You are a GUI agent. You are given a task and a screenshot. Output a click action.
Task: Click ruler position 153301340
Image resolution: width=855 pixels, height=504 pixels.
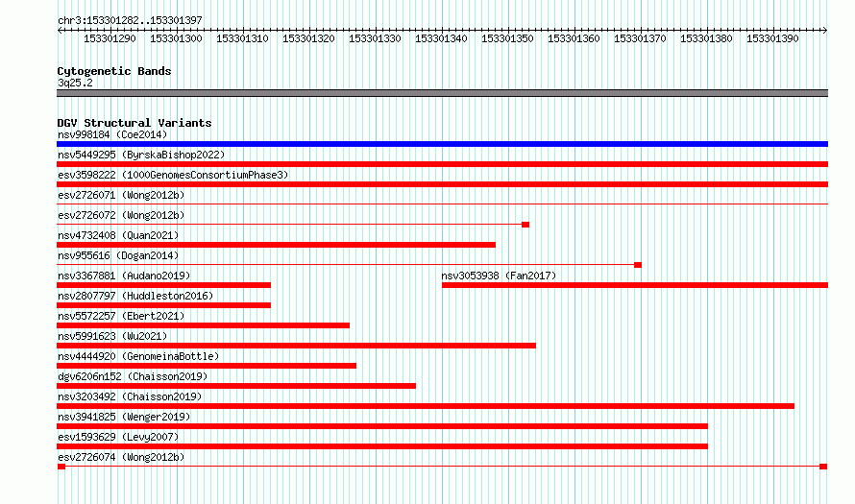(442, 38)
